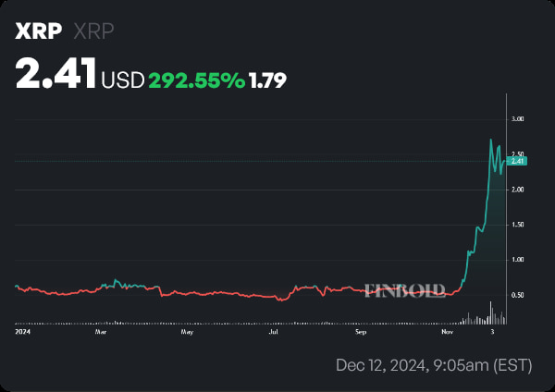Viewport: 555px width, 392px height.
Task: Click the 3.00 price axis label
Action: pyautogui.click(x=517, y=119)
